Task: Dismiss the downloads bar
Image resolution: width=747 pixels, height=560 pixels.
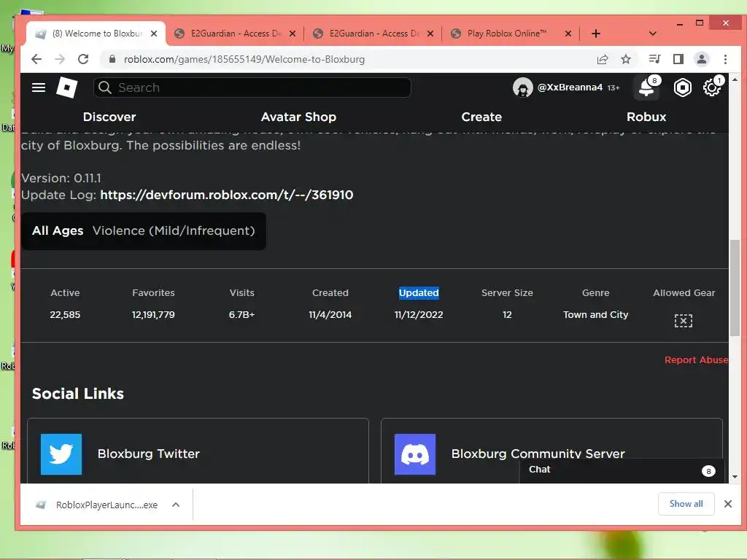Action: point(727,504)
